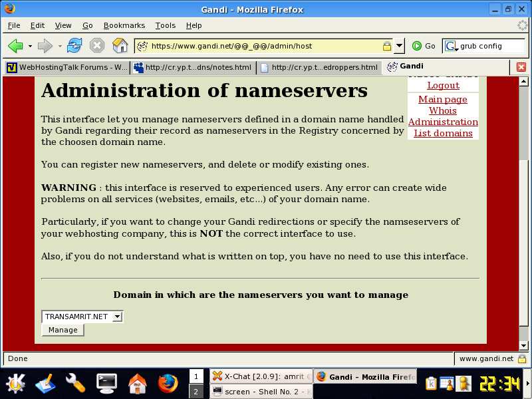Screen dimensions: 532x399
Task: Open the Back history dropdown arrow
Action: click(30, 46)
